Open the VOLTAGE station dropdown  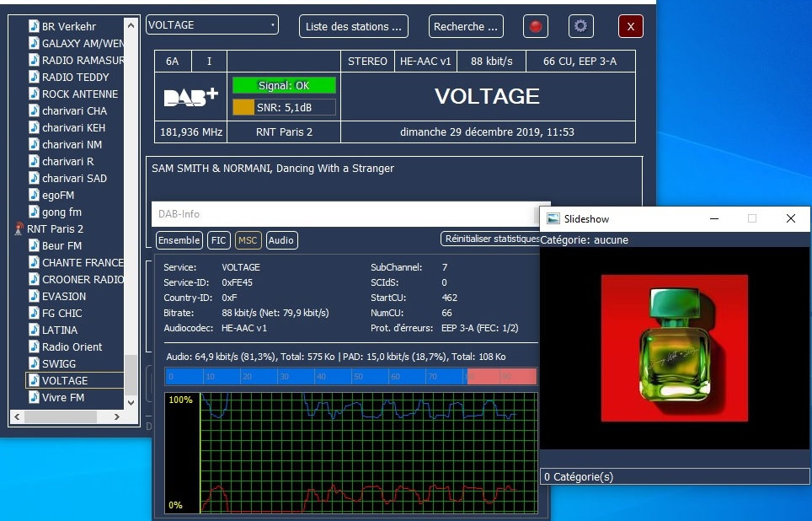tap(212, 25)
